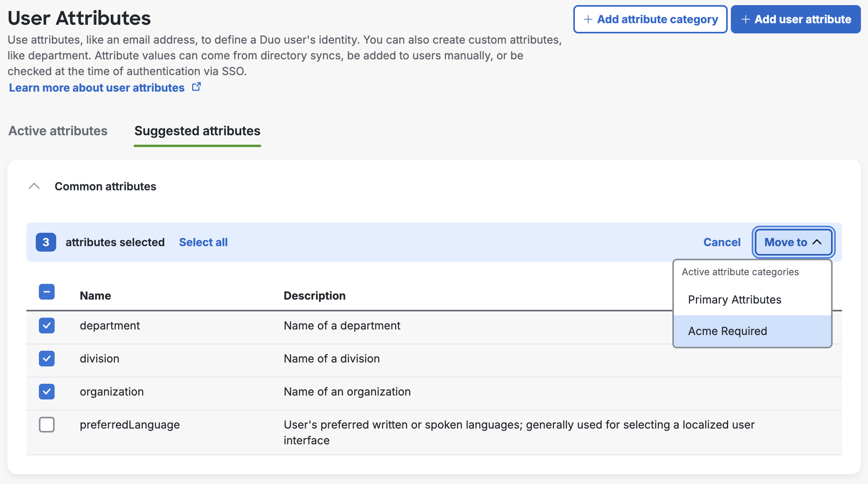Click Select all to select every attribute

203,242
